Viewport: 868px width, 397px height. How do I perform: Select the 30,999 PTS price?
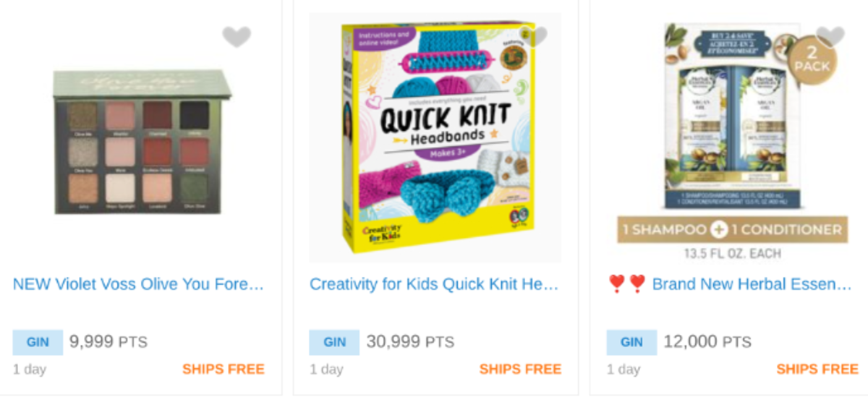tap(410, 342)
